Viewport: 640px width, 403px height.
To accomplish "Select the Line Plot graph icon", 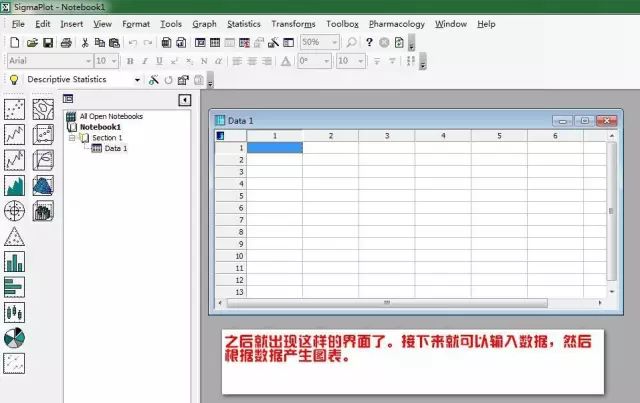I will pyautogui.click(x=14, y=134).
